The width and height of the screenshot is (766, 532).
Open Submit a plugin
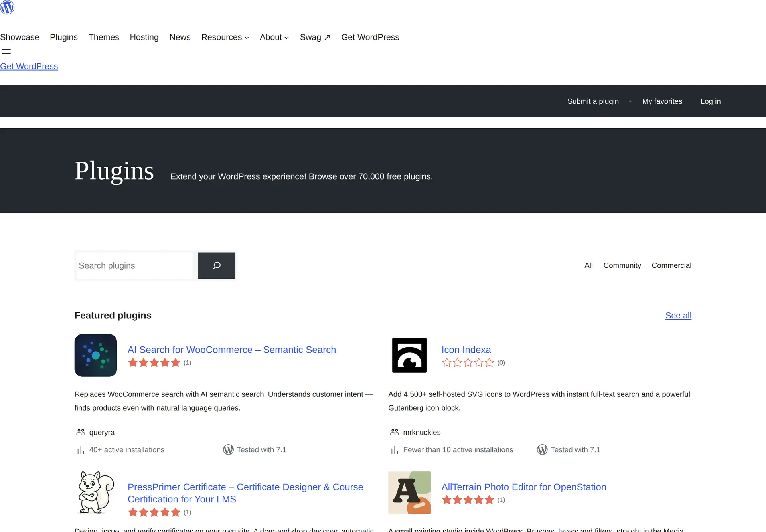593,101
